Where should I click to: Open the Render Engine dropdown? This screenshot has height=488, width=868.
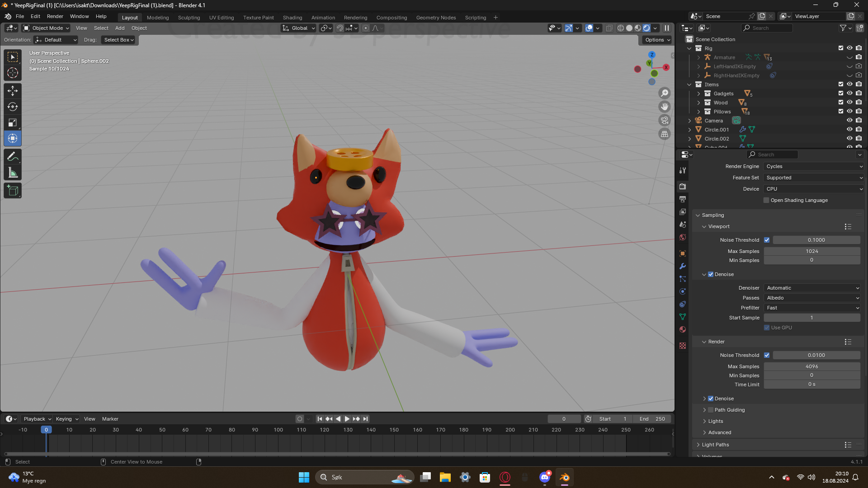(x=814, y=166)
